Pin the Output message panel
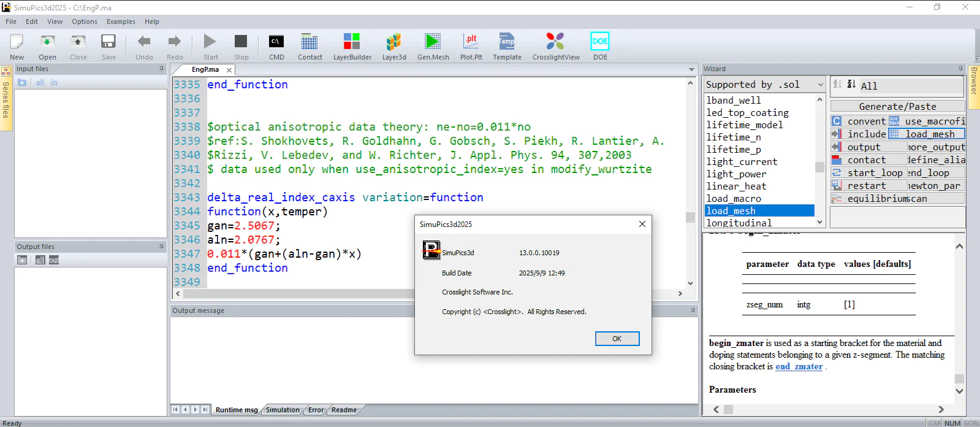Screen dimensions: 980x427 (693, 310)
